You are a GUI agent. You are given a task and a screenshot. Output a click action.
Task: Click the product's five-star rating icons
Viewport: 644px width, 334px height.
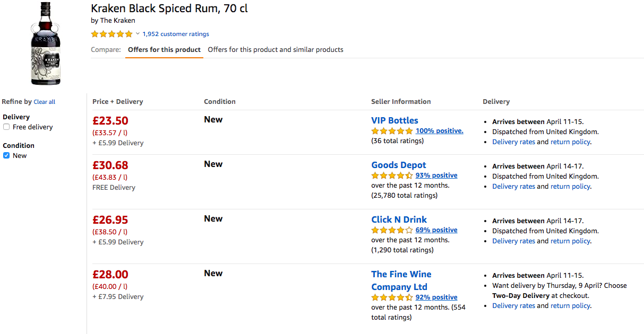111,34
